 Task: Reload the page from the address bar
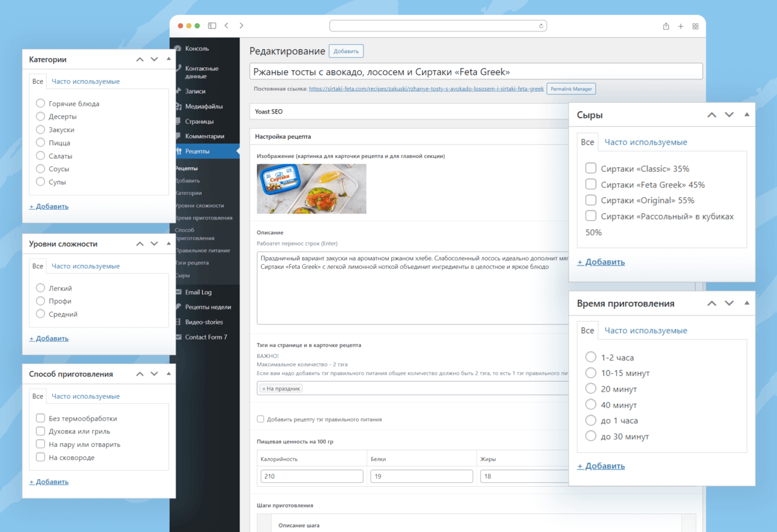coord(541,26)
